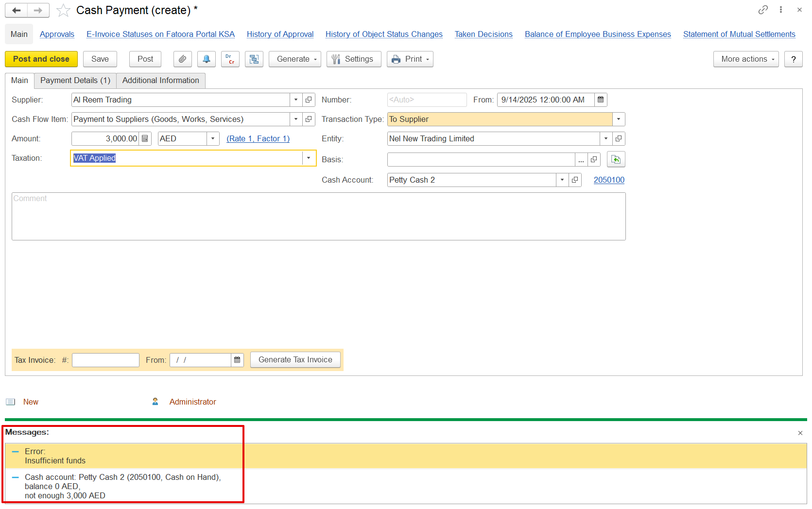Screen dimensions: 812x509
Task: Add to favorites with the star icon
Action: (x=63, y=11)
